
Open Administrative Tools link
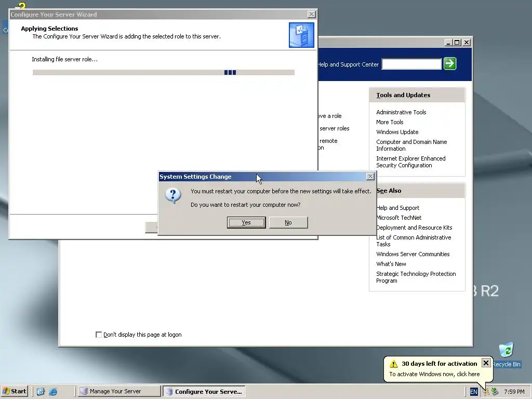pos(401,112)
